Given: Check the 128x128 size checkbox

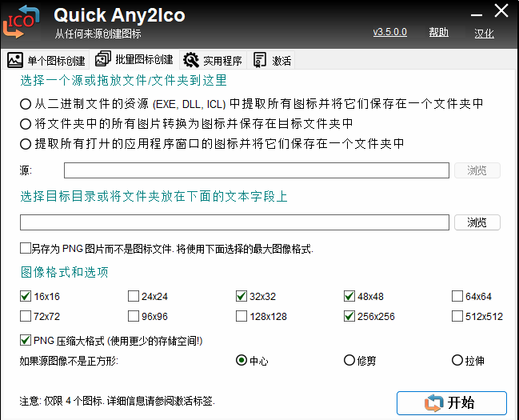Looking at the screenshot, I should [x=242, y=316].
